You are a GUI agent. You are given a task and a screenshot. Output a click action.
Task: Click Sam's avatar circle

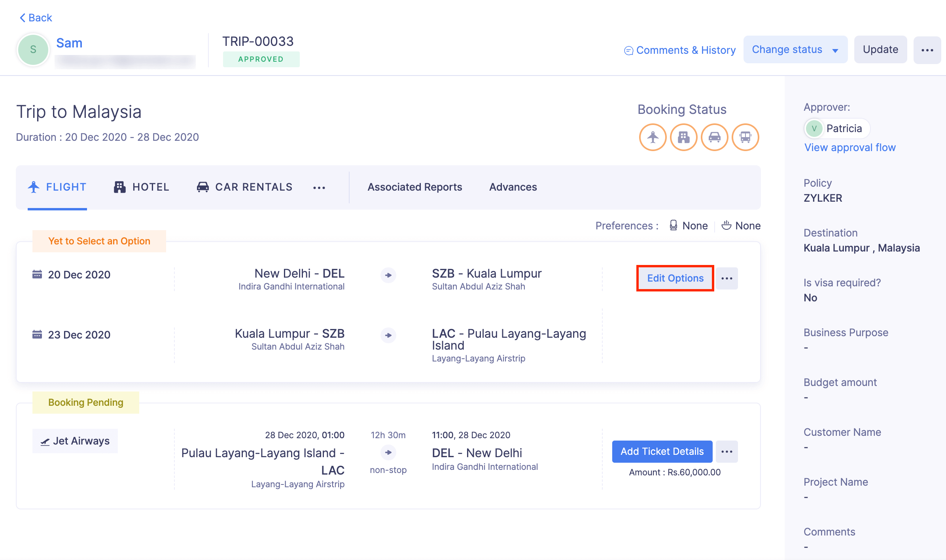33,49
